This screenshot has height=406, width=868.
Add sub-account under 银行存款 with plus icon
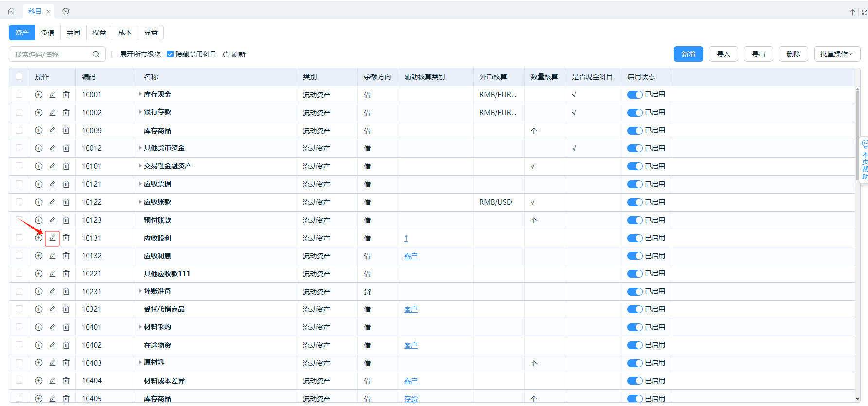[39, 113]
